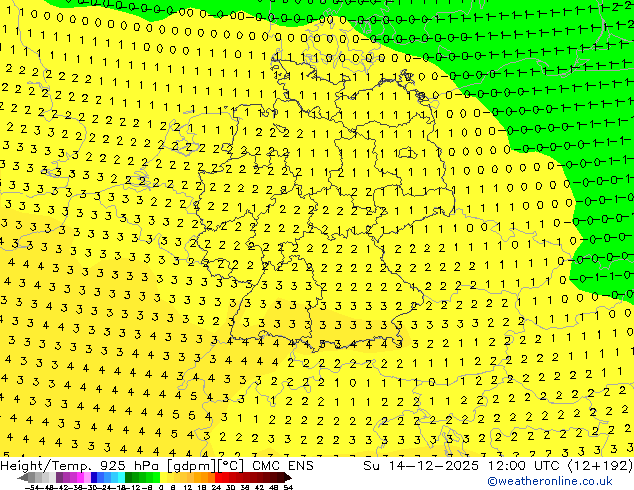Pick the bright green legend swatch near -6
Image resolution: width=634 pixels, height=490 pixels.
point(156,477)
